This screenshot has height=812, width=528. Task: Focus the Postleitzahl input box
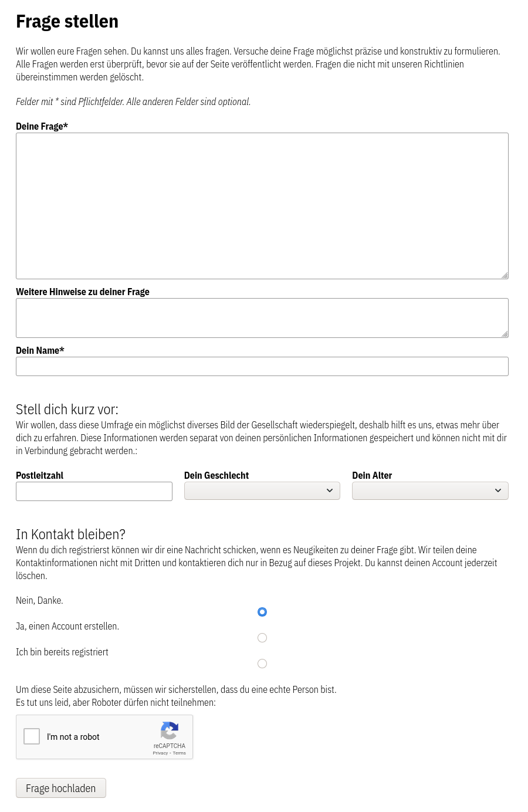pos(94,491)
